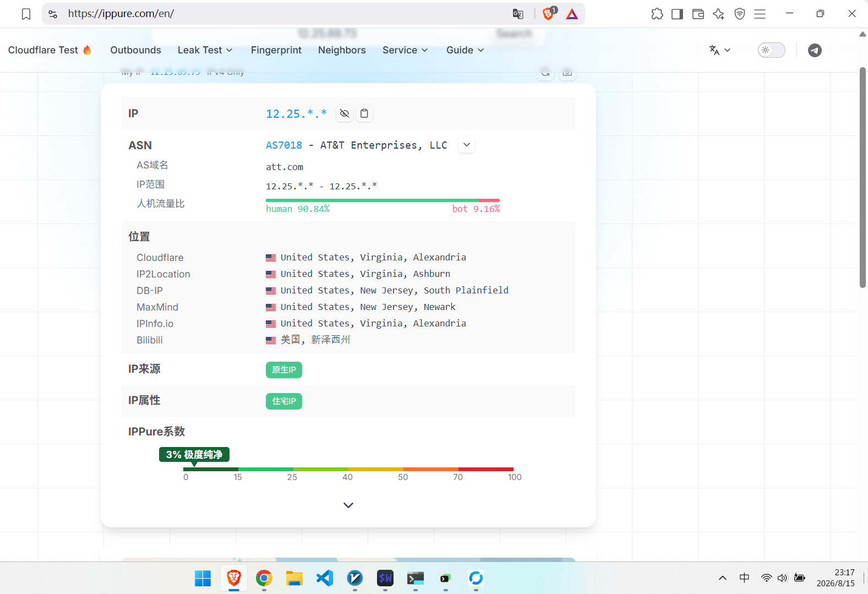This screenshot has height=594, width=868.
Task: Open the blue circular sync app on taskbar
Action: [x=476, y=578]
